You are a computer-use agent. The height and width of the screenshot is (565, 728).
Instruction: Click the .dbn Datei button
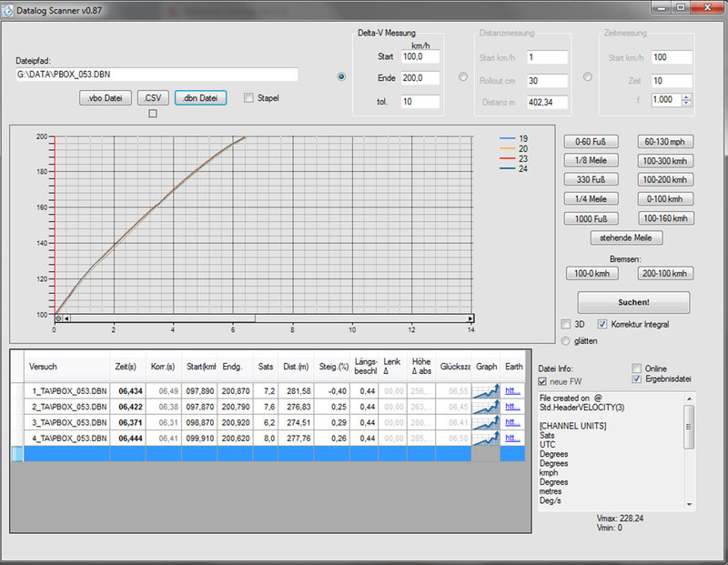coord(200,97)
